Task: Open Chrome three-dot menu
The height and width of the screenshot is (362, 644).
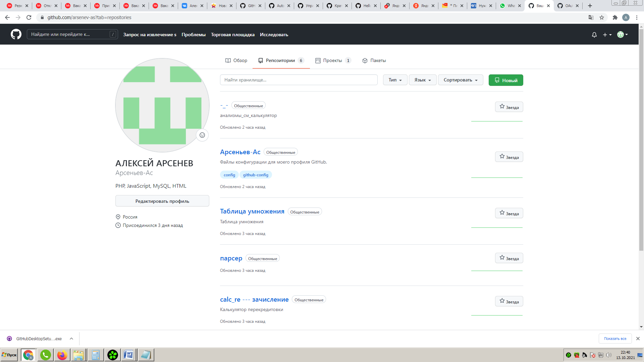Action: pos(637,17)
